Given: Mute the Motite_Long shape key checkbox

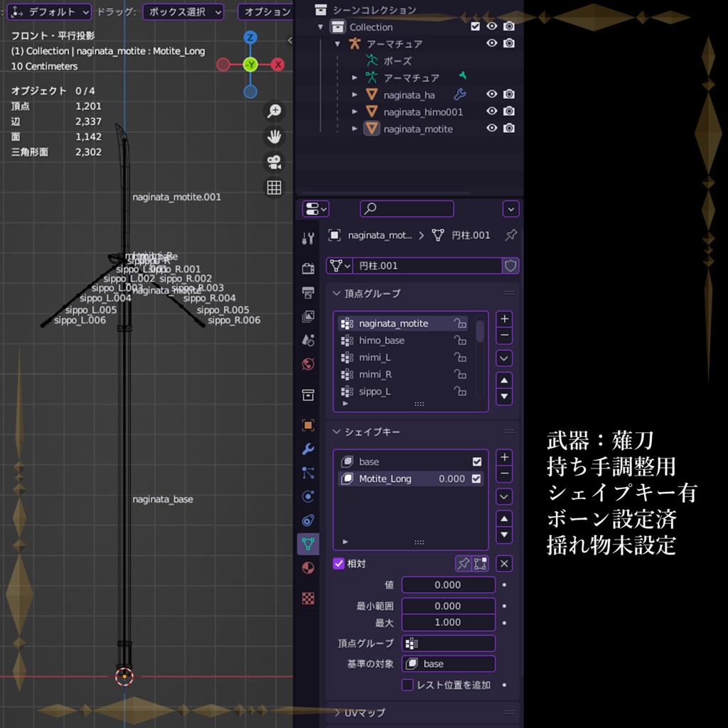Looking at the screenshot, I should click(476, 478).
